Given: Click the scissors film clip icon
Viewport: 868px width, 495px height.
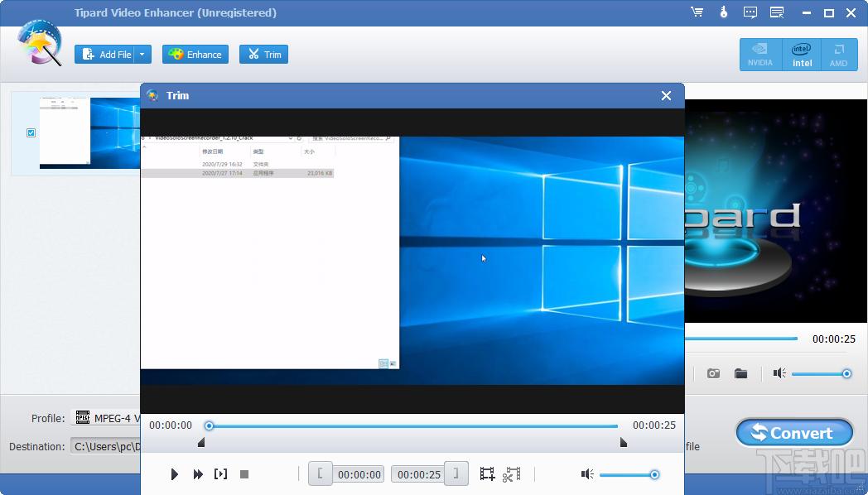Looking at the screenshot, I should click(x=512, y=474).
